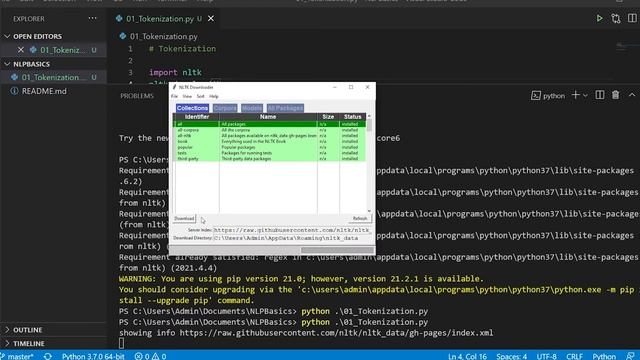
Task: Select the 'third-party' data packages row
Action: tap(270, 158)
